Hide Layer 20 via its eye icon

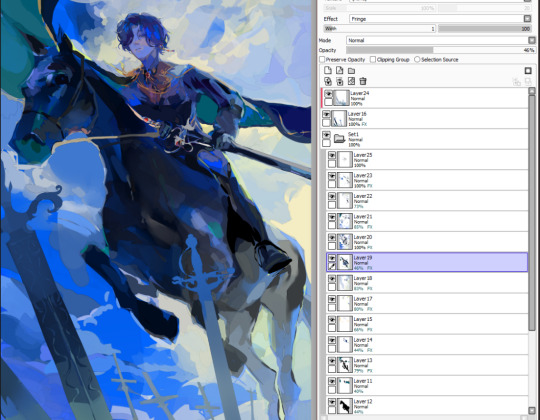click(x=332, y=238)
